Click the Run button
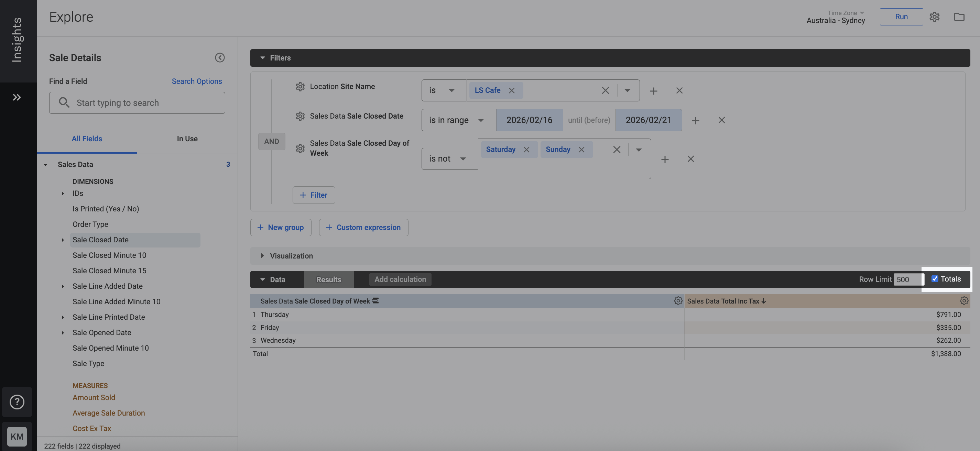Screen dimensions: 980x451 click(x=901, y=17)
